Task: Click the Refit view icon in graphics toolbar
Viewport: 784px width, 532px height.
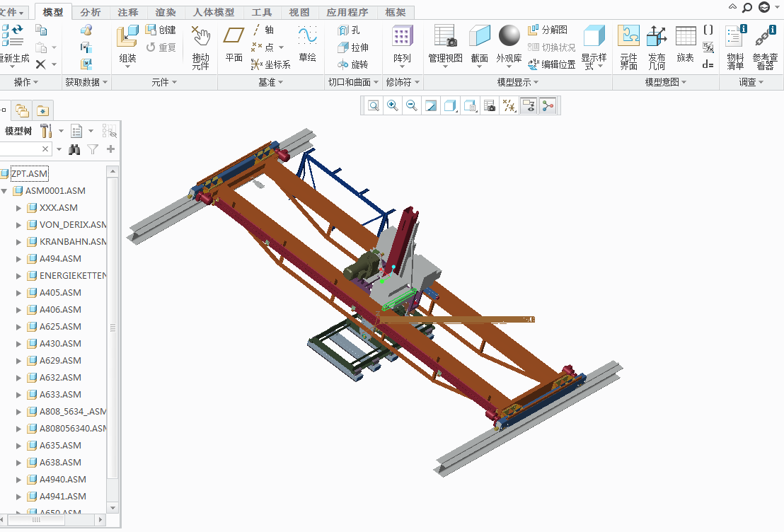Action: tap(373, 106)
